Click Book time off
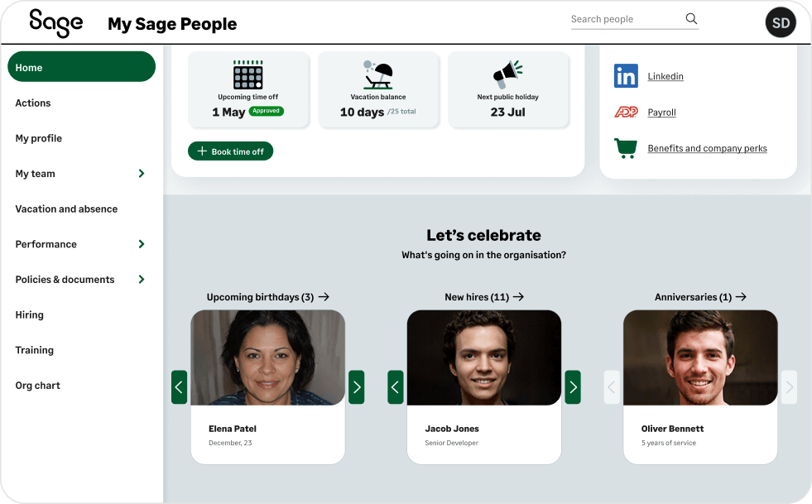812x504 pixels. [x=230, y=151]
